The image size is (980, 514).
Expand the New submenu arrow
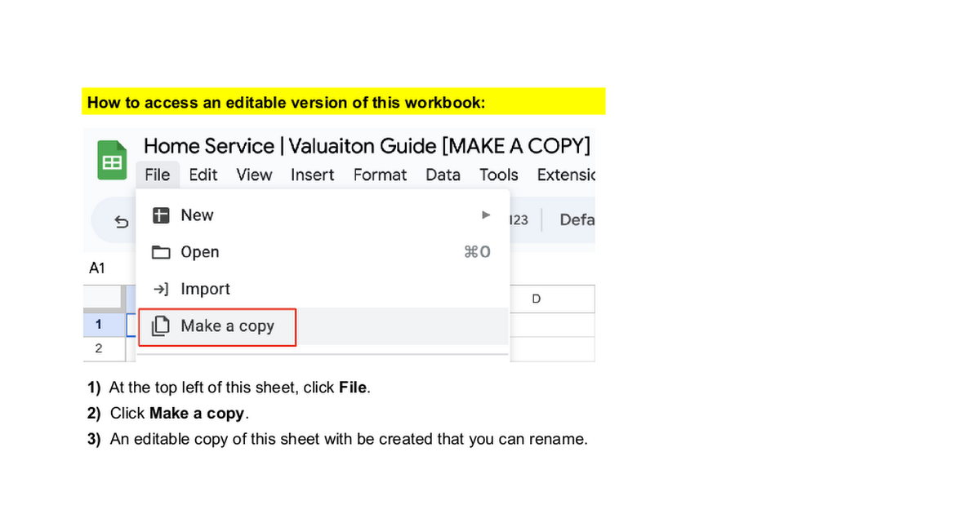click(x=486, y=215)
